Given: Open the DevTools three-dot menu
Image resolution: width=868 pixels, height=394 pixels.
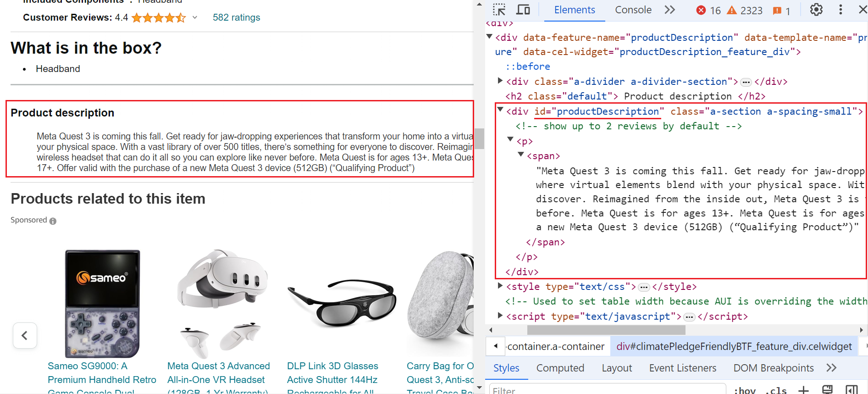Looking at the screenshot, I should (840, 10).
